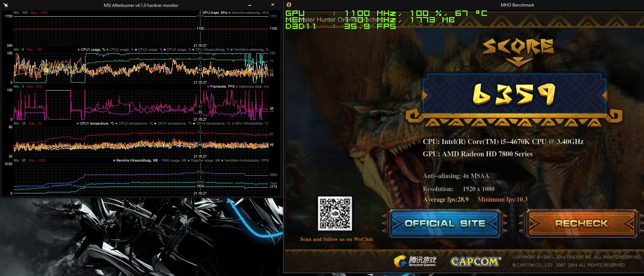Click the Anti-aliasing: 4x MSAA text

[456, 176]
